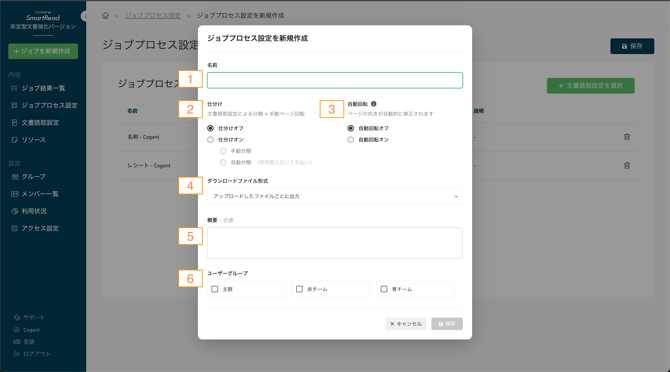Viewport: 670px width, 372px height.
Task: Delete the レシート - Cogent row
Action: tap(627, 165)
